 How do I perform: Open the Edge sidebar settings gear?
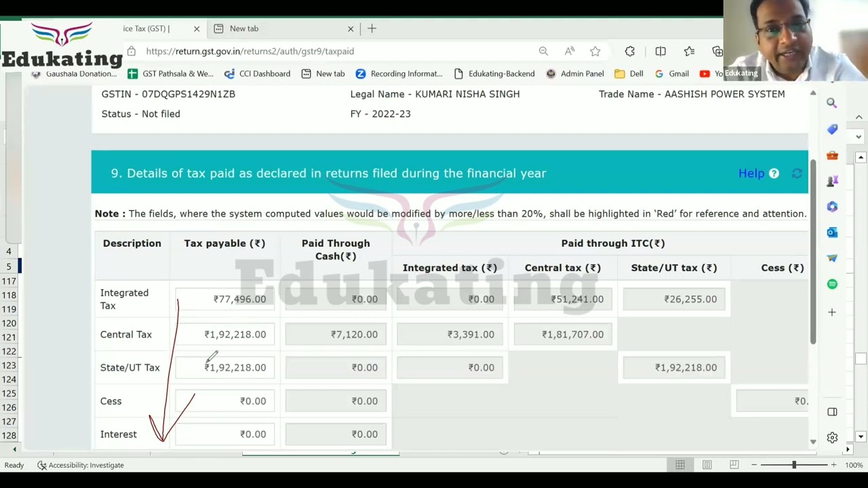(832, 438)
